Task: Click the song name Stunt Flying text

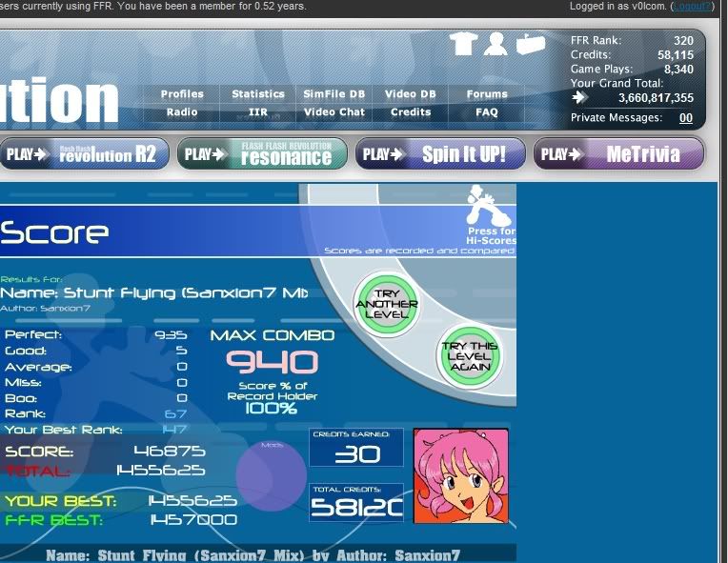Action: pyautogui.click(x=153, y=292)
